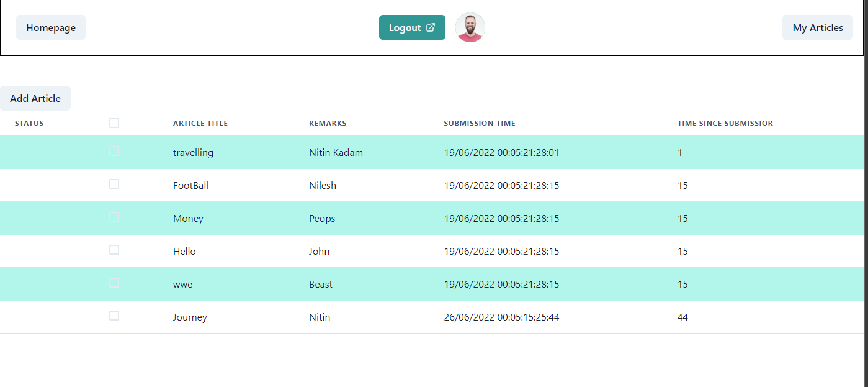Screen dimensions: 868x387
Task: Click the Status column header
Action: [x=29, y=124]
